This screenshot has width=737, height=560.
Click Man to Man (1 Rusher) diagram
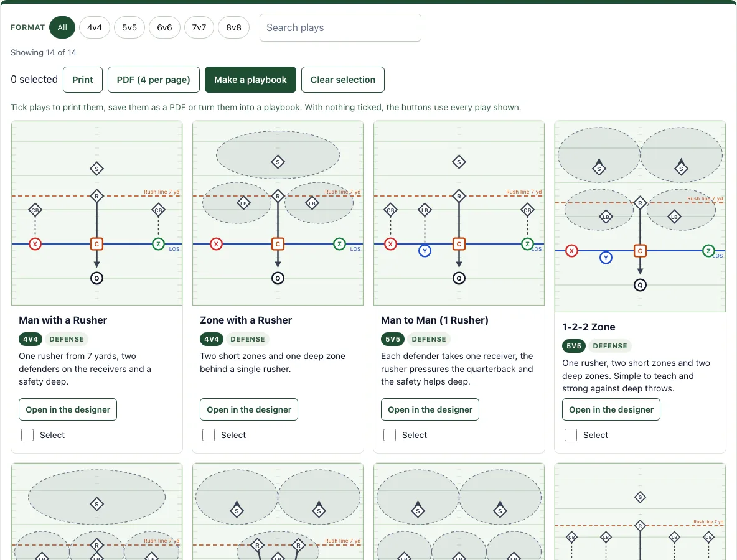(459, 213)
